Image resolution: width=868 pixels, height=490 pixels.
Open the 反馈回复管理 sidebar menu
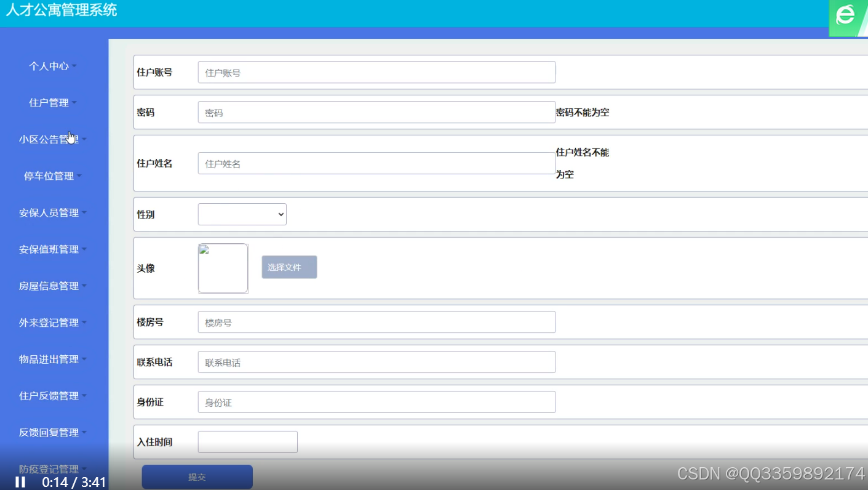point(53,432)
